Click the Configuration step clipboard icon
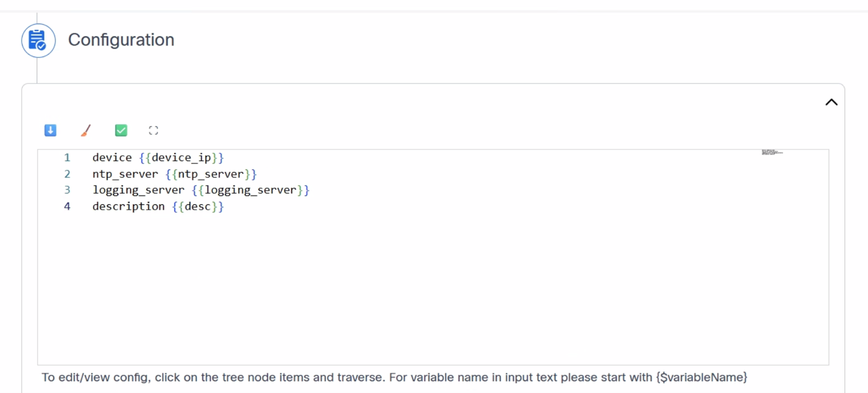This screenshot has width=868, height=393. (38, 41)
